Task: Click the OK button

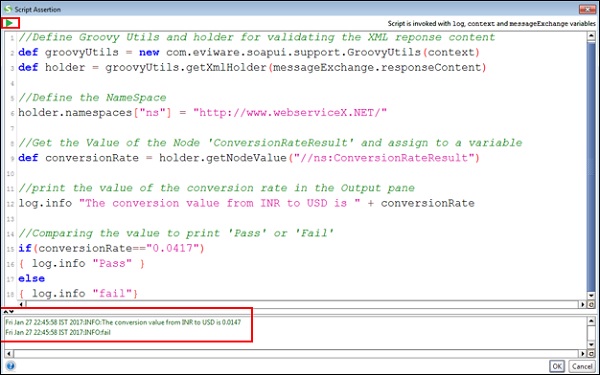Action: (x=557, y=366)
